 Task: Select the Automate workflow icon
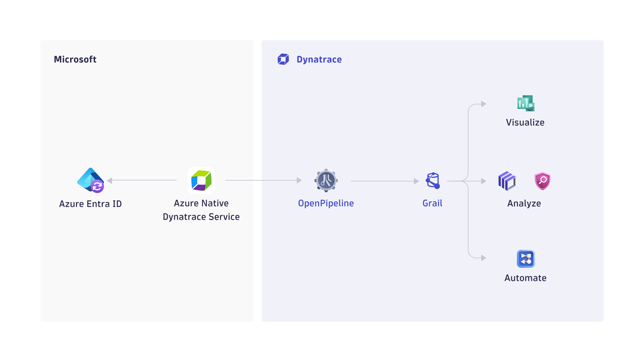[526, 259]
